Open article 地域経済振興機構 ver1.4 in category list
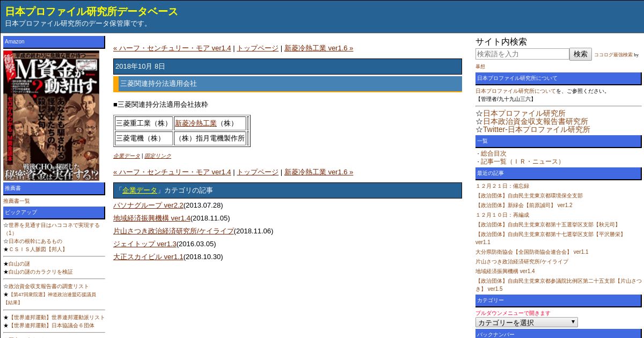 [152, 218]
